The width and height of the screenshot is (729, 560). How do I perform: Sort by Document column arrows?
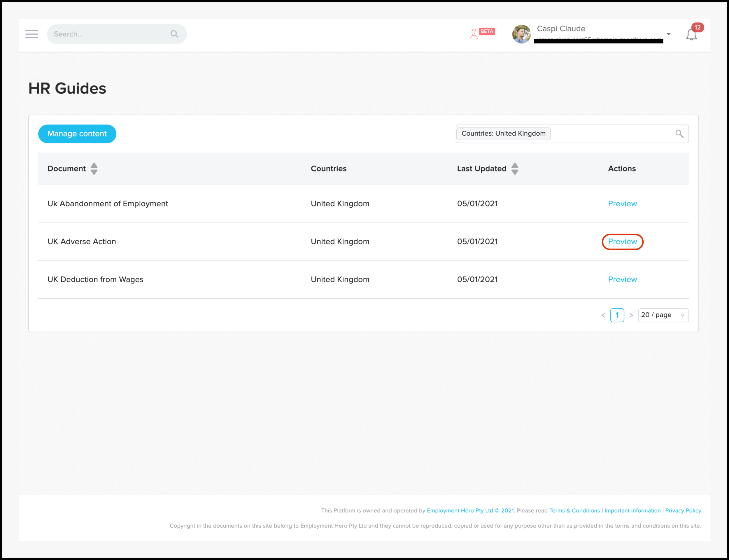pos(94,169)
